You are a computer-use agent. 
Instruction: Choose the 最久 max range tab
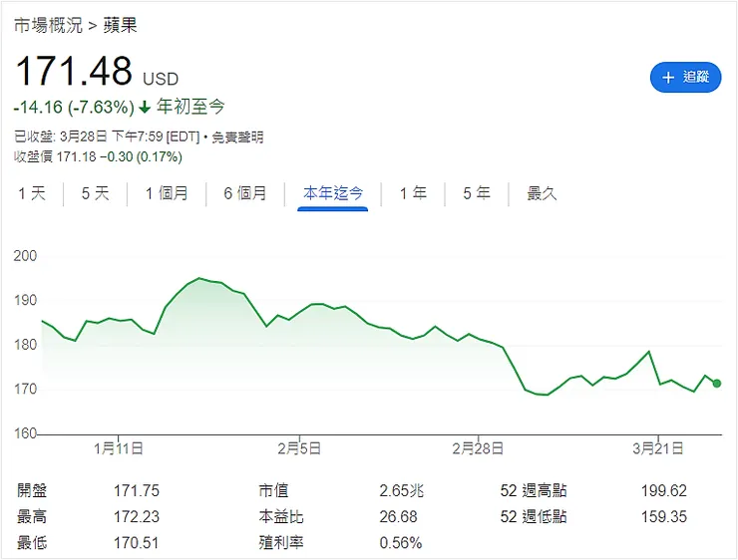[x=542, y=193]
